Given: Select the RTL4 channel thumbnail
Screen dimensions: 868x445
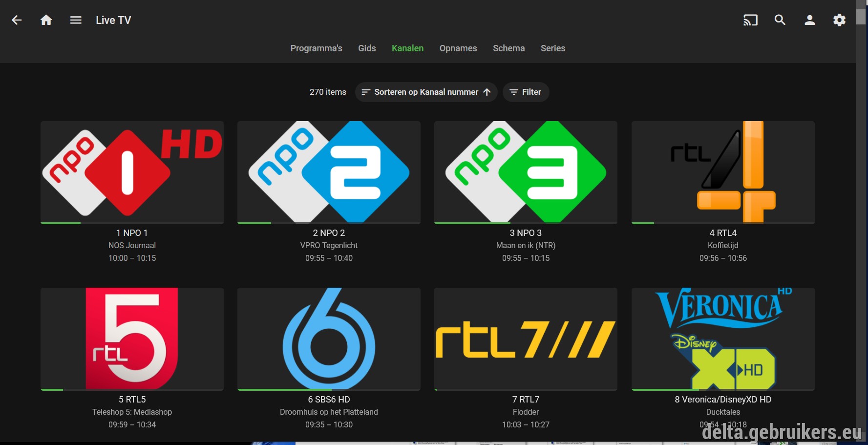Looking at the screenshot, I should 723,172.
